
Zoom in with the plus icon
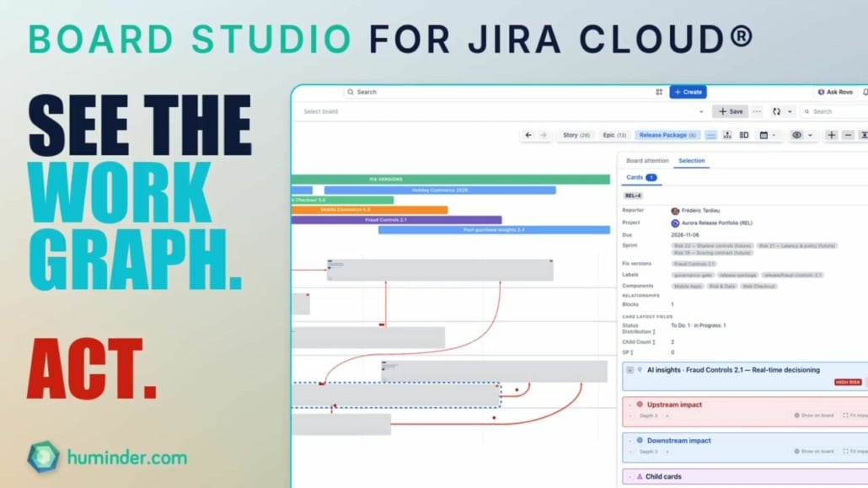click(x=831, y=135)
